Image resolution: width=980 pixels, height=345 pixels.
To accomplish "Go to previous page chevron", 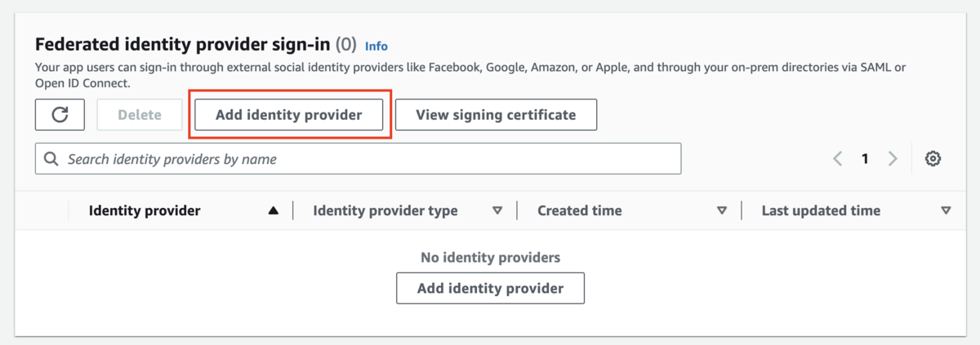I will click(838, 159).
